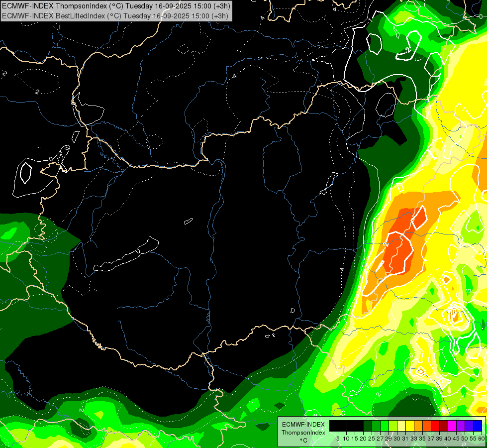
Task: Select the orange 33–35 legend swatch
Action: pyautogui.click(x=418, y=426)
